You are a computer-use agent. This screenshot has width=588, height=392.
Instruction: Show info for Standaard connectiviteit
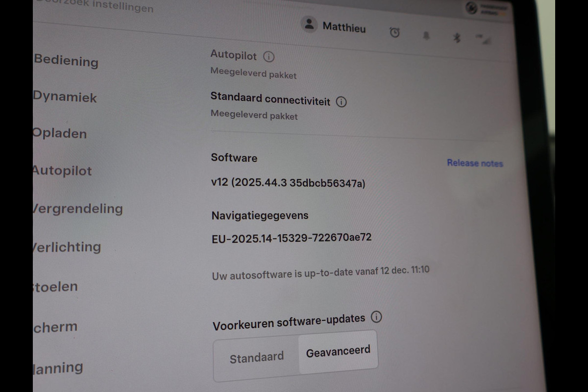(x=342, y=102)
